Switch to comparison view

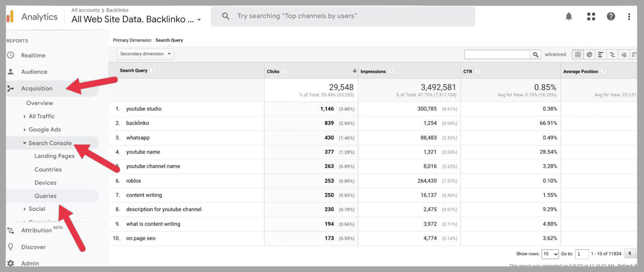(x=612, y=55)
